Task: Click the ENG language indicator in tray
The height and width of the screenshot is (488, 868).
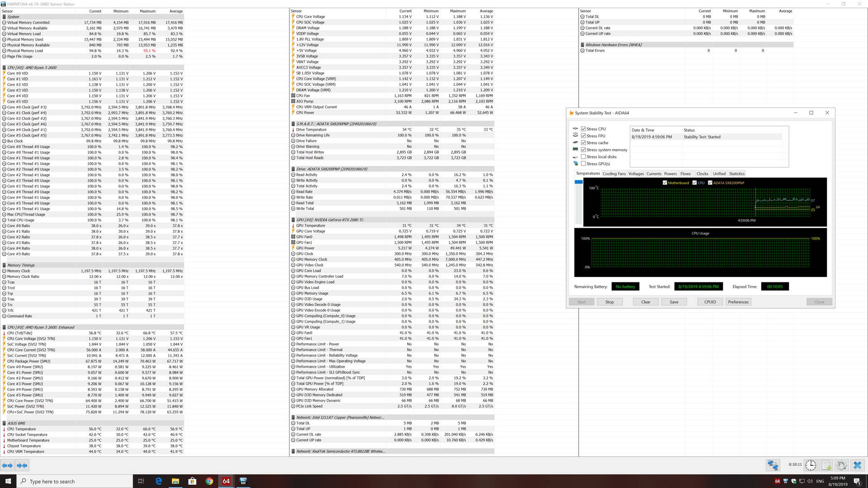Action: point(820,481)
